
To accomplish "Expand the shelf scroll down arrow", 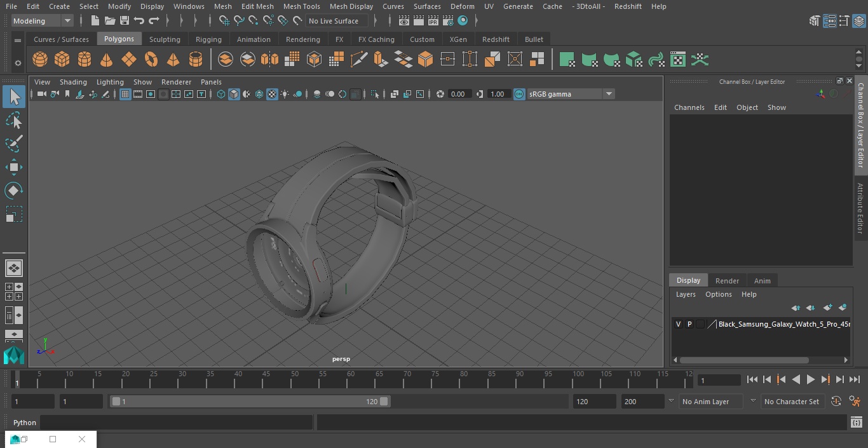I will tap(859, 65).
